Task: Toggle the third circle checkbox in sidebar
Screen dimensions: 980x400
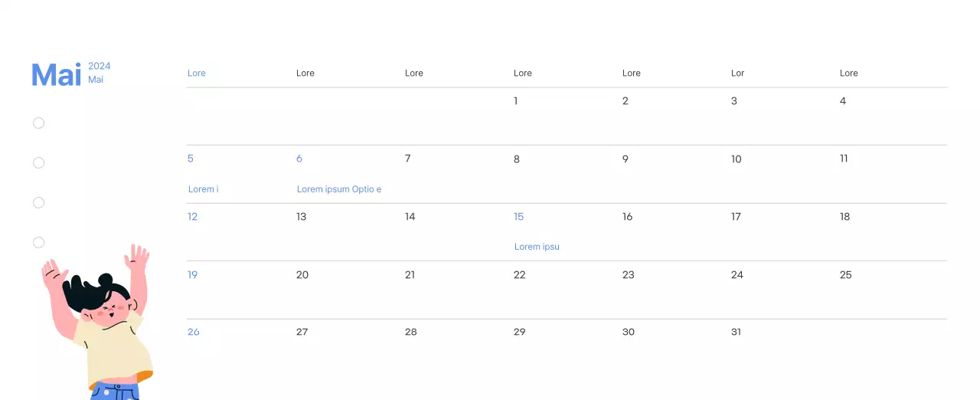Action: (x=38, y=202)
